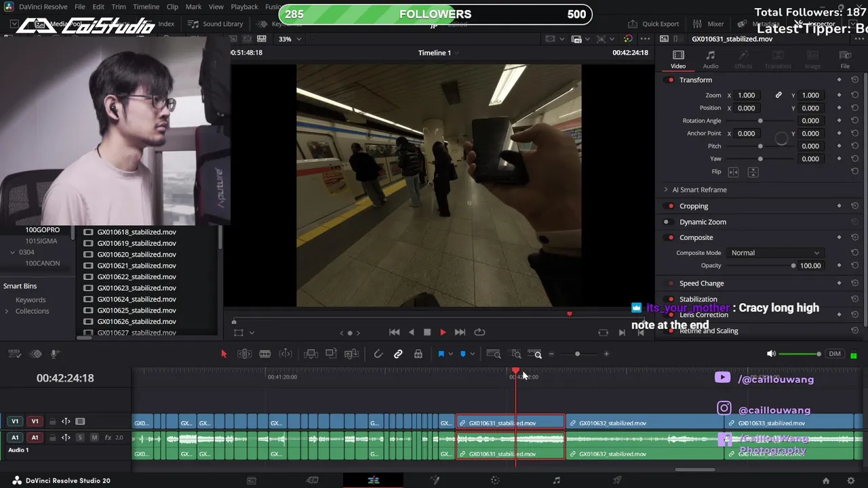Screen dimensions: 868x488
Task: Click the Overwrite Clip toolbar icon
Action: [x=331, y=354]
